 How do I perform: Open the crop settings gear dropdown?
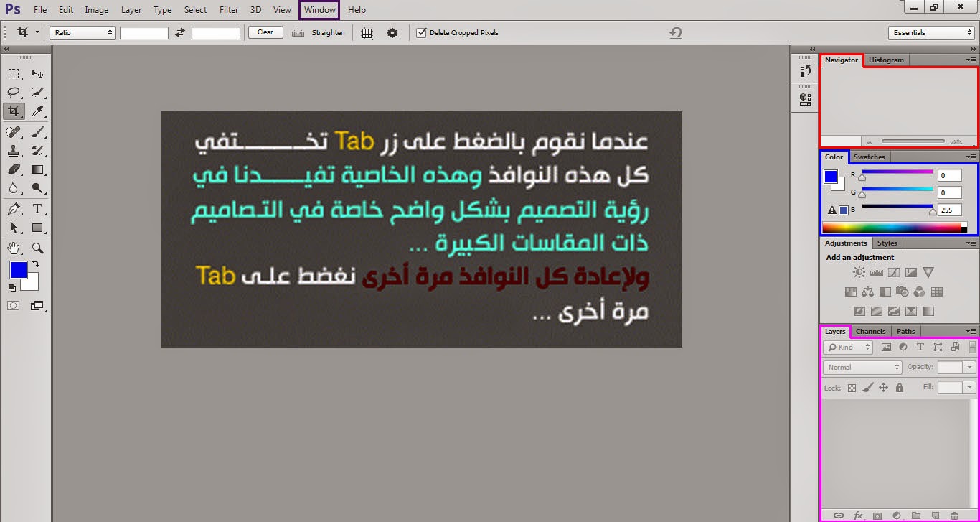point(392,33)
